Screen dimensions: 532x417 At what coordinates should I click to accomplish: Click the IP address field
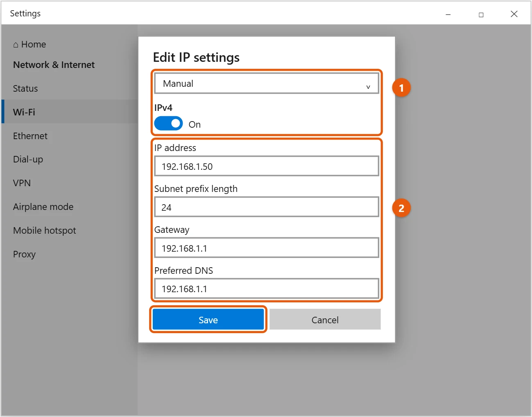click(x=267, y=166)
